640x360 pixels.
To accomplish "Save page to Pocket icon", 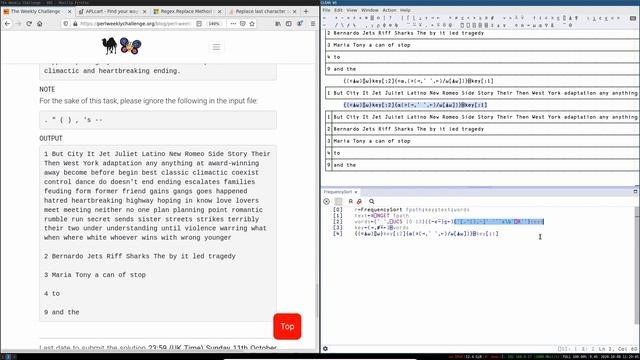I will (x=242, y=24).
